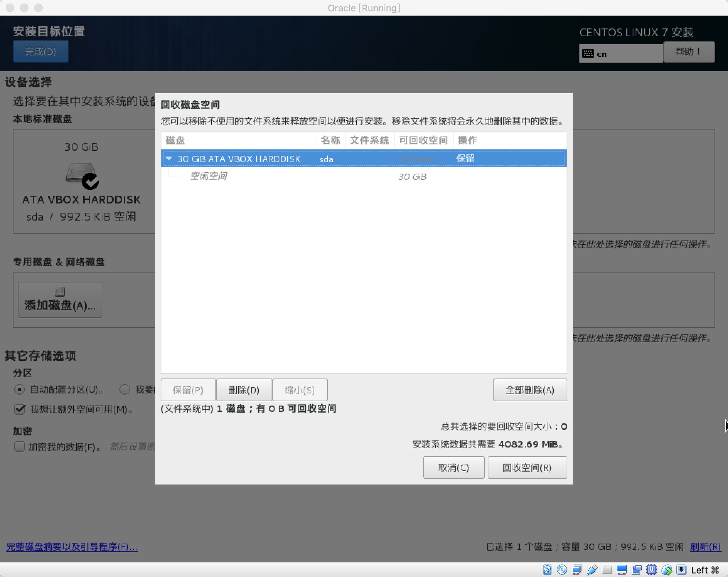
Task: Click Delete all (全部删除(A)) button
Action: (530, 390)
